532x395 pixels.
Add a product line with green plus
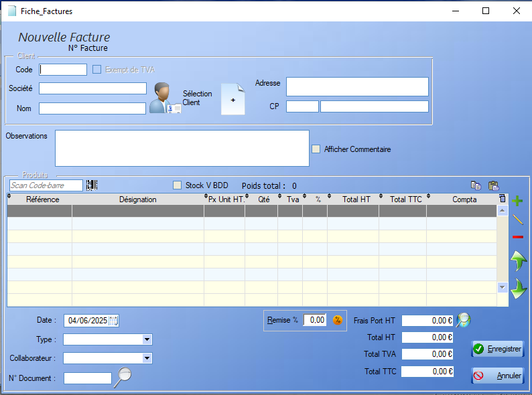pyautogui.click(x=517, y=201)
